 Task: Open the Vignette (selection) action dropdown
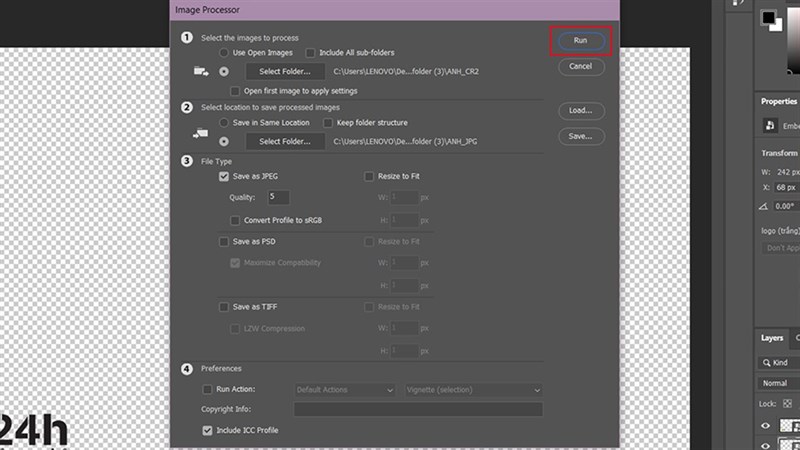click(x=473, y=390)
